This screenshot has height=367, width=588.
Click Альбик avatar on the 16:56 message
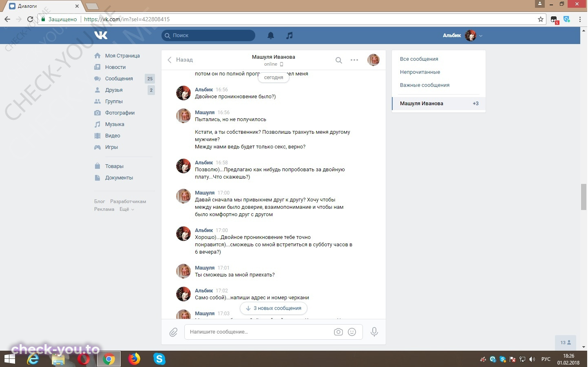[x=183, y=93]
